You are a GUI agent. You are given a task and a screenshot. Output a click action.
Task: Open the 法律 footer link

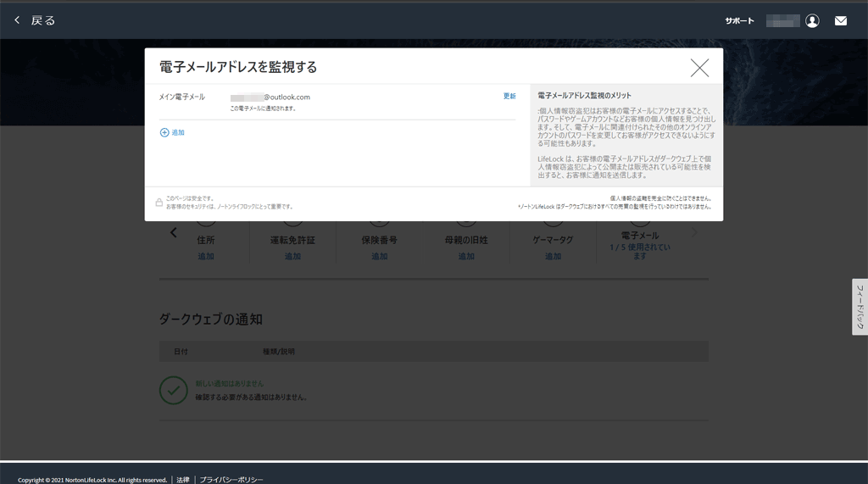(x=183, y=480)
